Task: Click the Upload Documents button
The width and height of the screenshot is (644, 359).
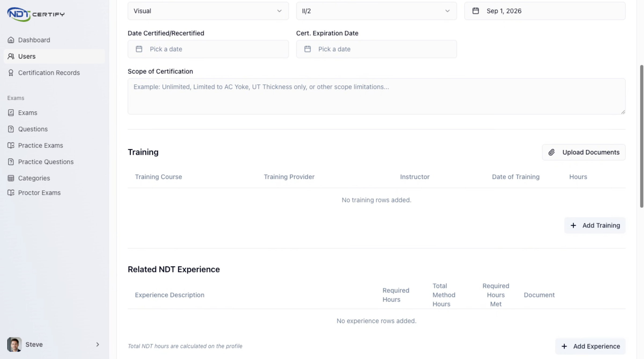Action: [x=584, y=152]
